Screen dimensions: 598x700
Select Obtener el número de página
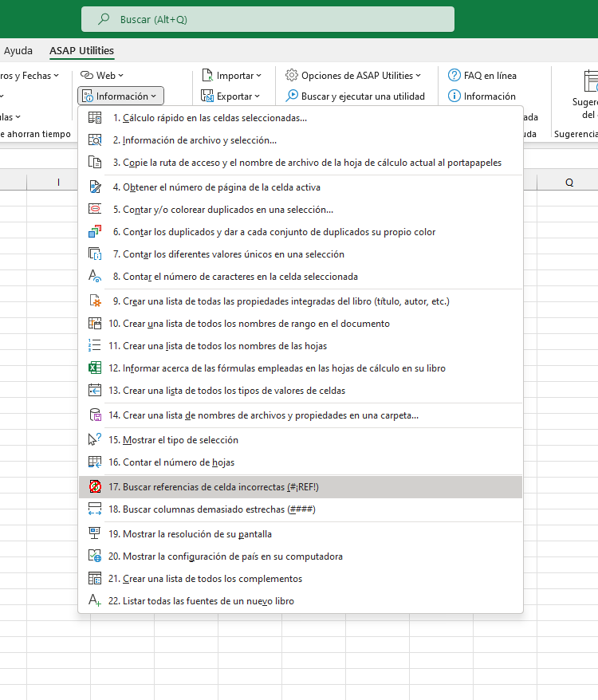pos(301,187)
